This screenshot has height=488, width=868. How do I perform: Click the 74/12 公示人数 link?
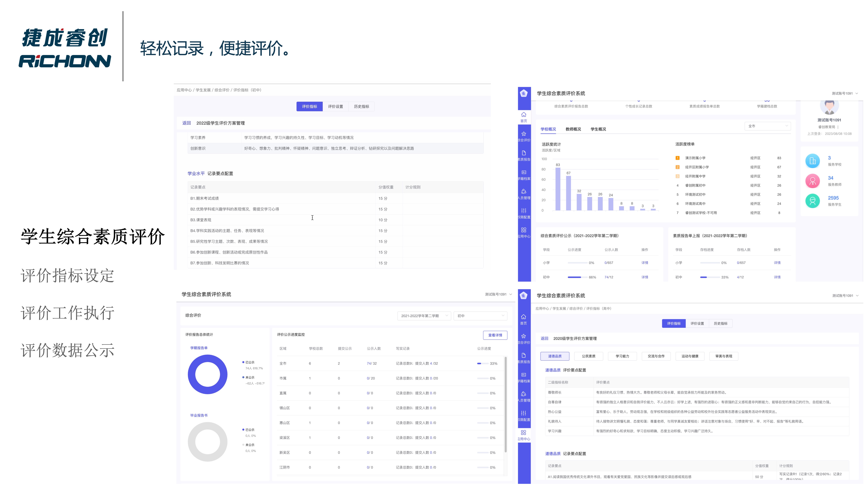pyautogui.click(x=609, y=278)
